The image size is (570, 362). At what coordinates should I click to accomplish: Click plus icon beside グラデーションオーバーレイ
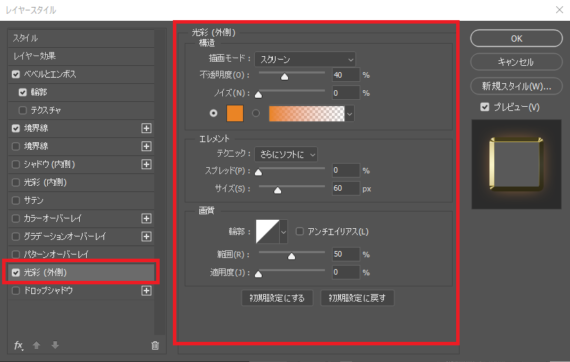(146, 237)
